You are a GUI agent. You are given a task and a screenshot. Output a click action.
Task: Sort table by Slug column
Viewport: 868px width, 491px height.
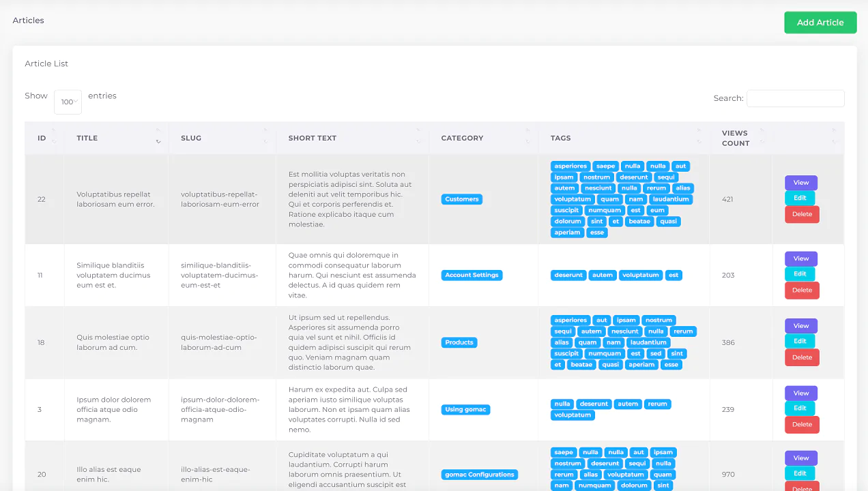click(x=191, y=138)
